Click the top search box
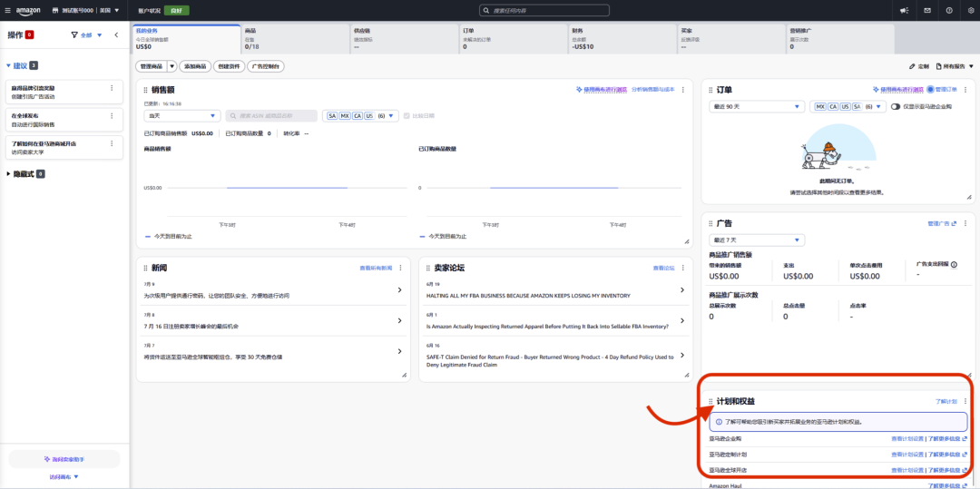 click(x=544, y=11)
